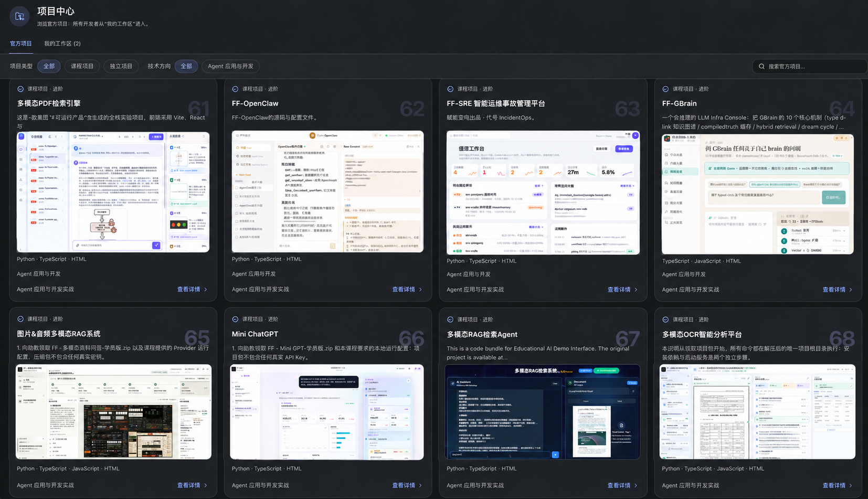Filter by 课程项目 type
The height and width of the screenshot is (499, 868).
pos(82,66)
